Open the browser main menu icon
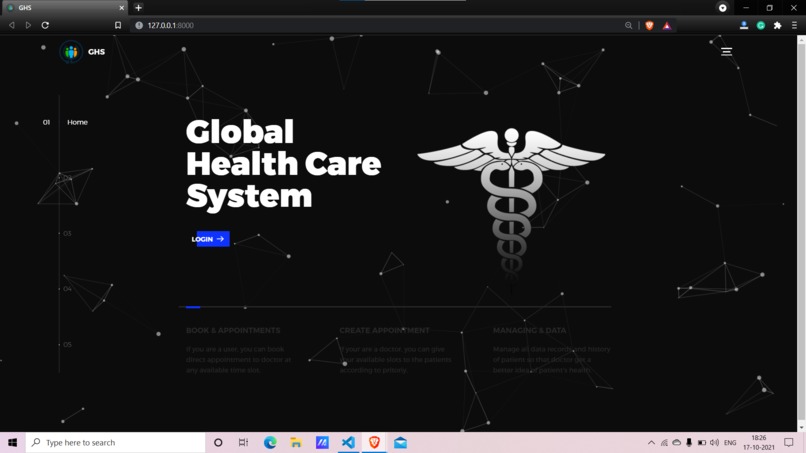806x453 pixels. pos(794,25)
